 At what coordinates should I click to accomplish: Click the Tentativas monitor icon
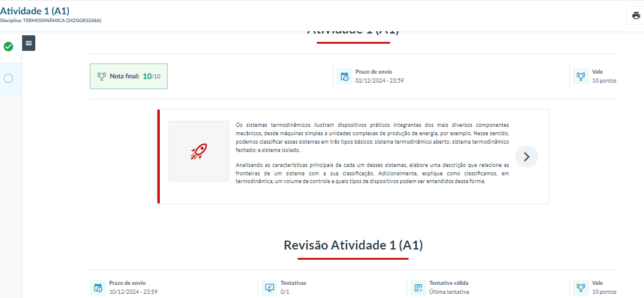tap(269, 287)
